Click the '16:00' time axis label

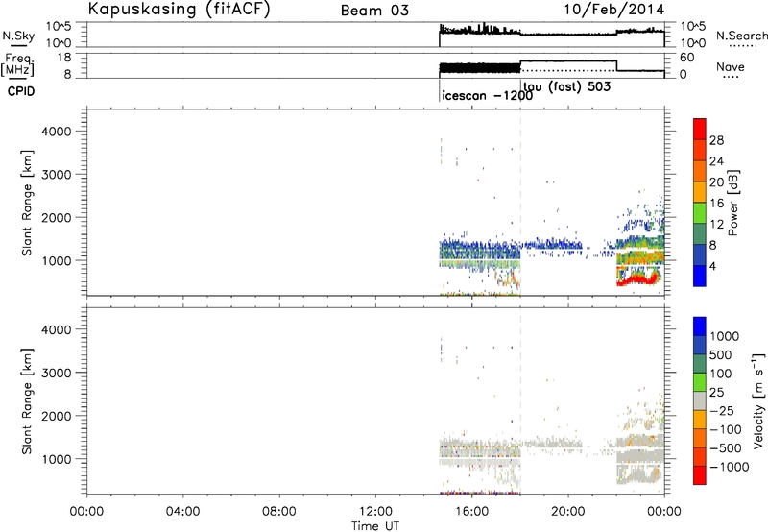pos(472,512)
